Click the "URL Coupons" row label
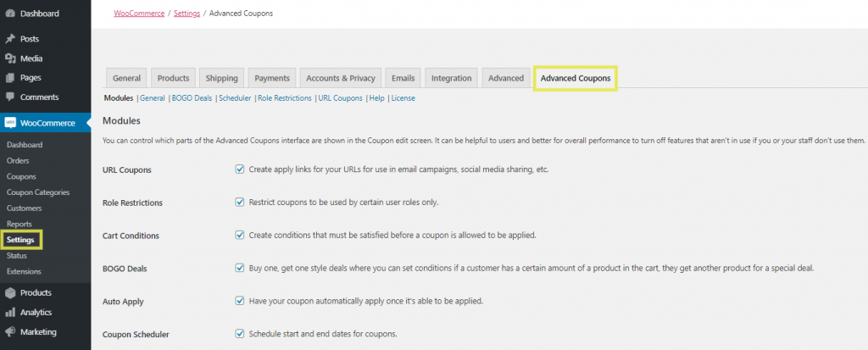The height and width of the screenshot is (350, 868). click(127, 170)
